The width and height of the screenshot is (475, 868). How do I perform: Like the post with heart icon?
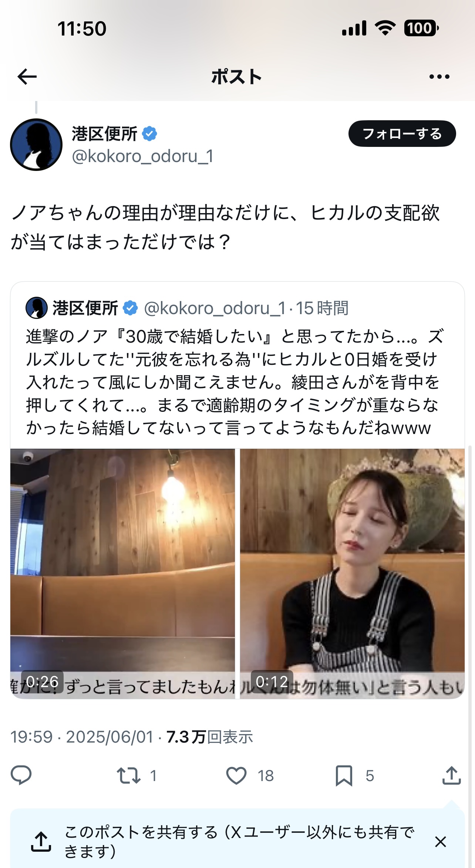[x=236, y=776]
